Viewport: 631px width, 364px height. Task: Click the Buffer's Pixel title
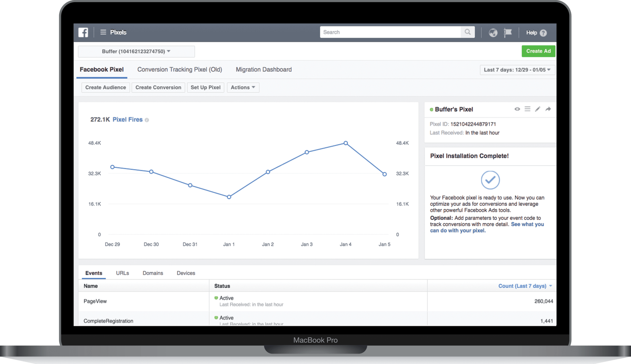pyautogui.click(x=454, y=109)
